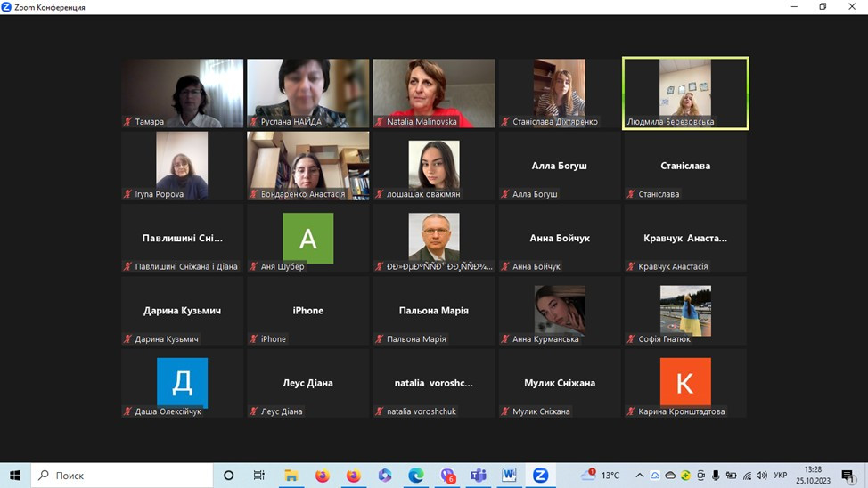Screen dimensions: 868x488
Task: Click muted microphone icon for Natalia Malinovska
Action: [380, 122]
